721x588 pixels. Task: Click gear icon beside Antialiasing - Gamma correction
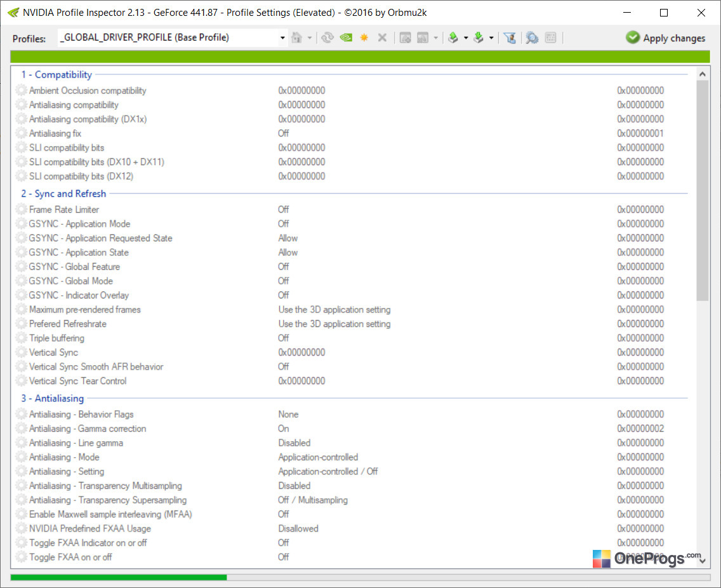click(x=21, y=429)
